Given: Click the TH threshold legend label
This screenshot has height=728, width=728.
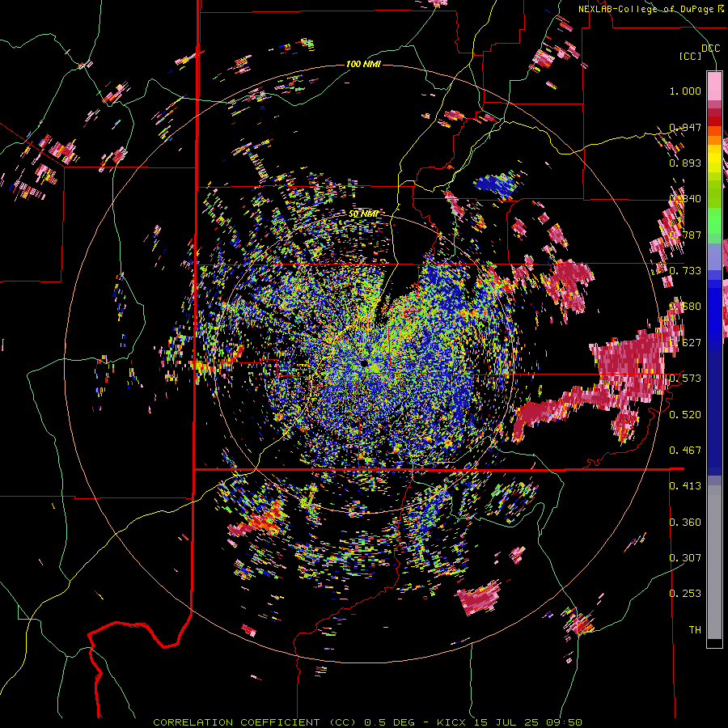Looking at the screenshot, I should pos(695,630).
